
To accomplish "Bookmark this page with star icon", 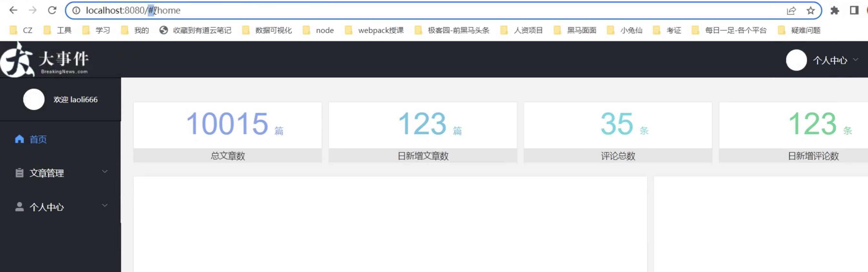I will pyautogui.click(x=811, y=10).
